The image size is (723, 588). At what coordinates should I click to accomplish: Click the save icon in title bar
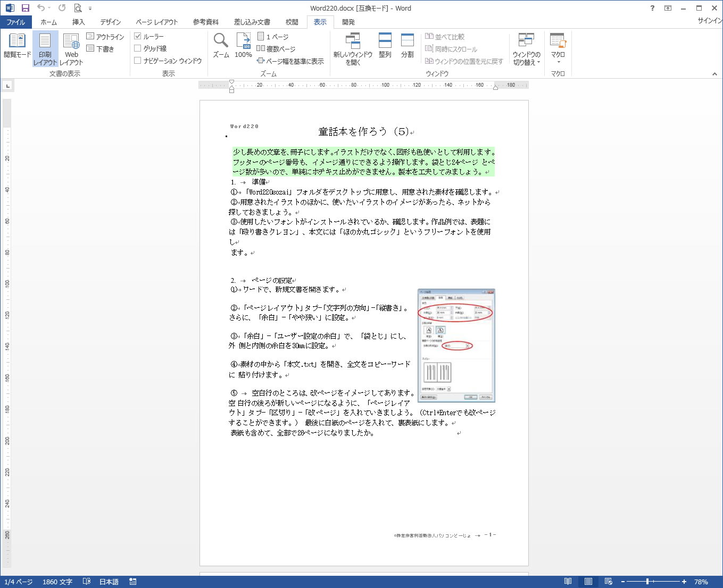tap(25, 8)
